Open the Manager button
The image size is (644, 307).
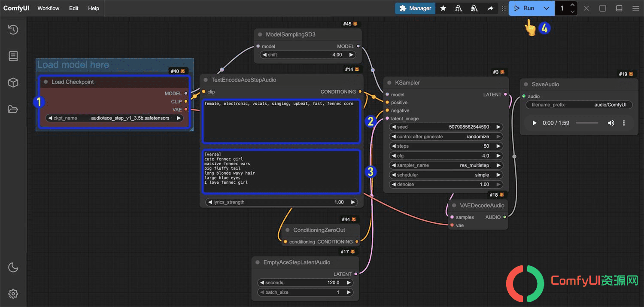coord(416,8)
